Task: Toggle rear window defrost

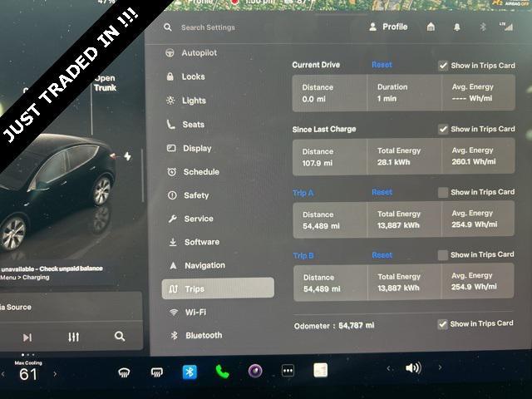Action: (157, 372)
